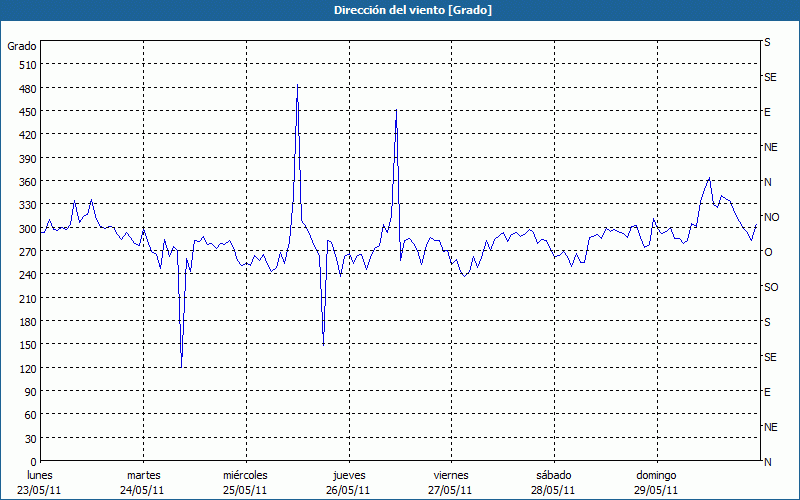Click the SO compass label on right axis
800x500 pixels.
pos(770,287)
